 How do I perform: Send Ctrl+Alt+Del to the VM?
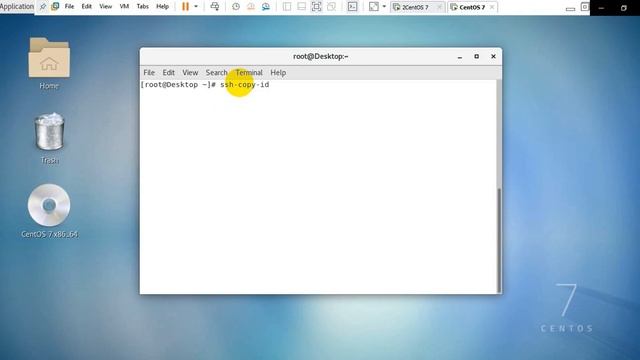(x=215, y=7)
